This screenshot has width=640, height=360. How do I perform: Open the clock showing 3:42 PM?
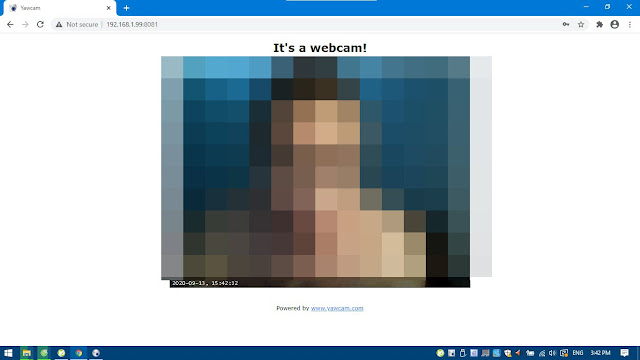pos(600,353)
